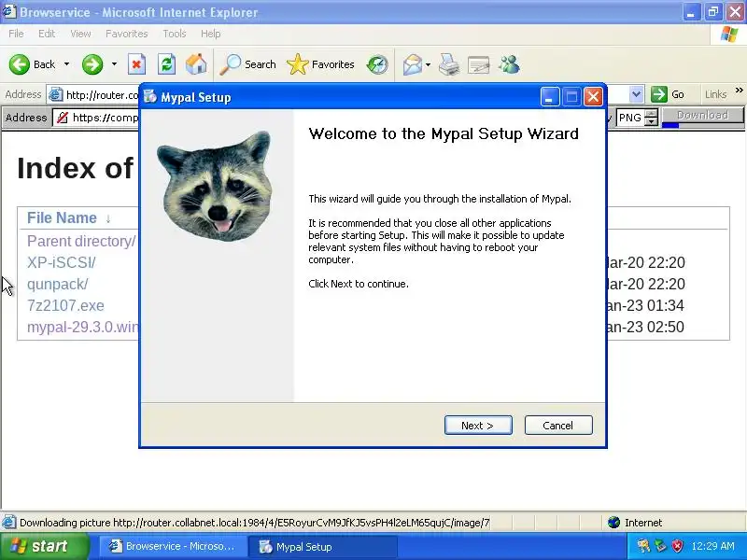Click the 02:50 date in mypal row

(646, 327)
